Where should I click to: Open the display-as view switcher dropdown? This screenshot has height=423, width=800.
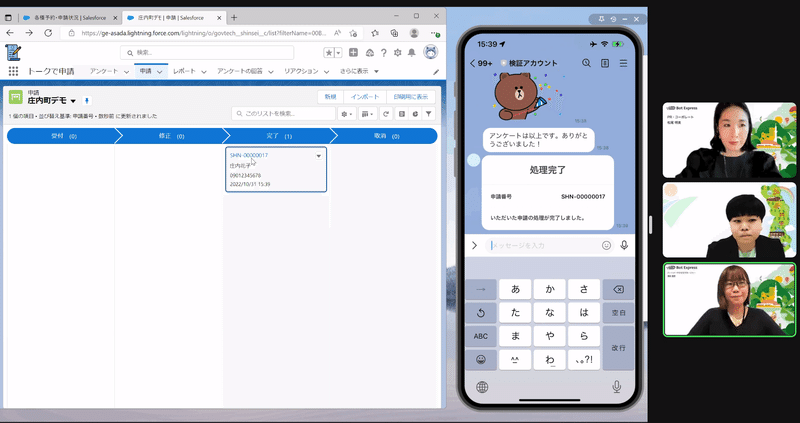tap(367, 114)
